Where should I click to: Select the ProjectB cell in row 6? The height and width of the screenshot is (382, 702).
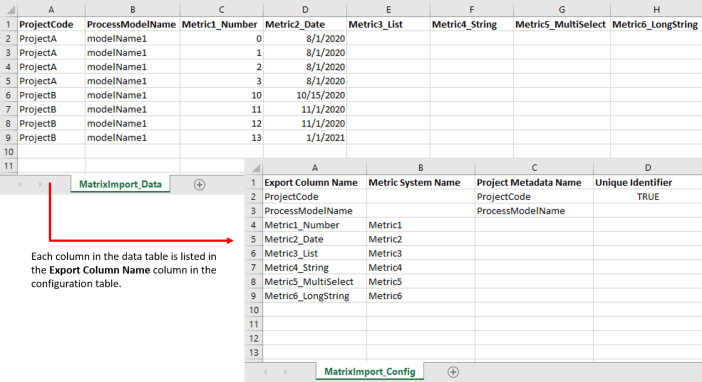51,95
